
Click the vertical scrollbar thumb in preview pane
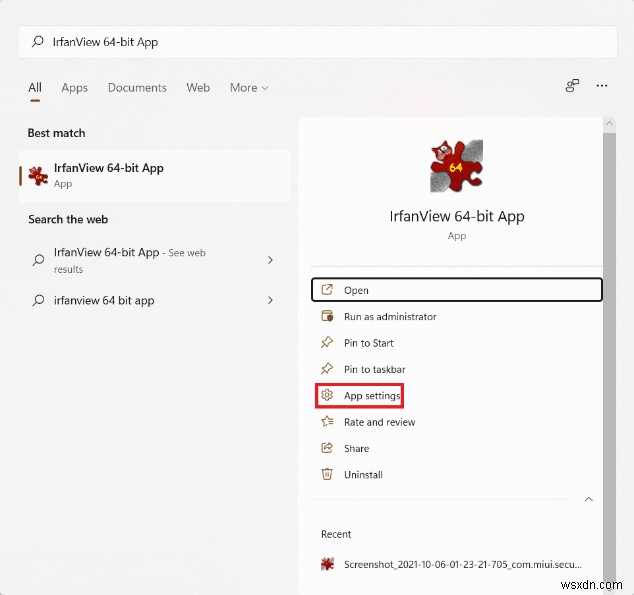point(609,360)
